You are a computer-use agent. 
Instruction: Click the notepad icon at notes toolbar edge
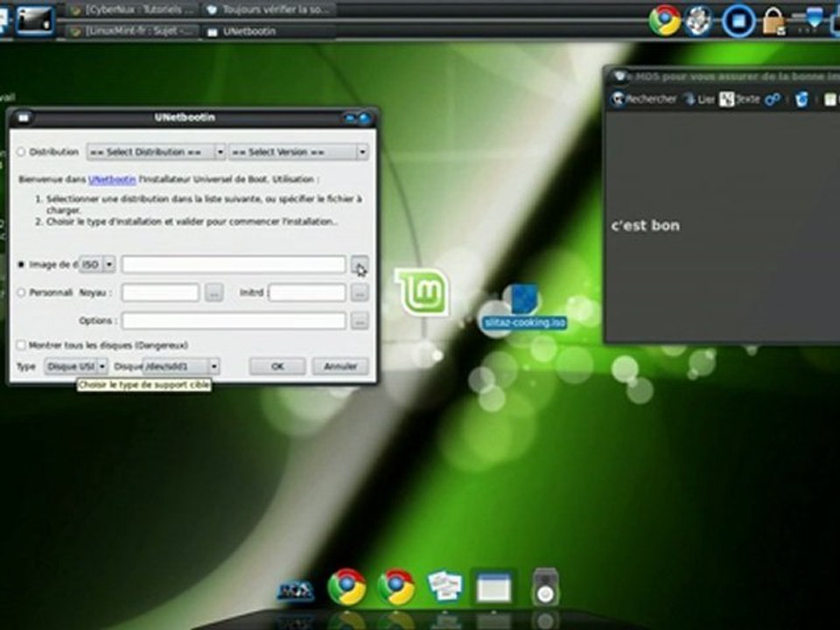[830, 99]
